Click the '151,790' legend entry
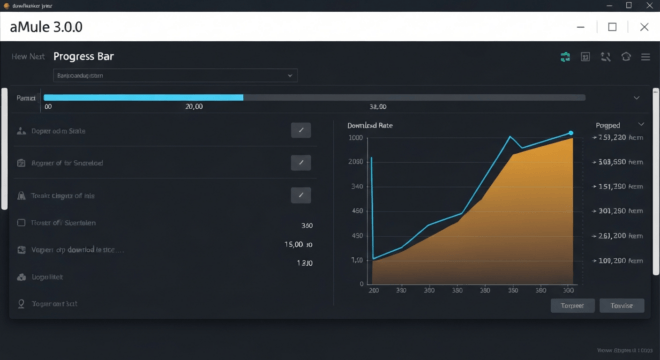660x360 pixels. (x=618, y=186)
